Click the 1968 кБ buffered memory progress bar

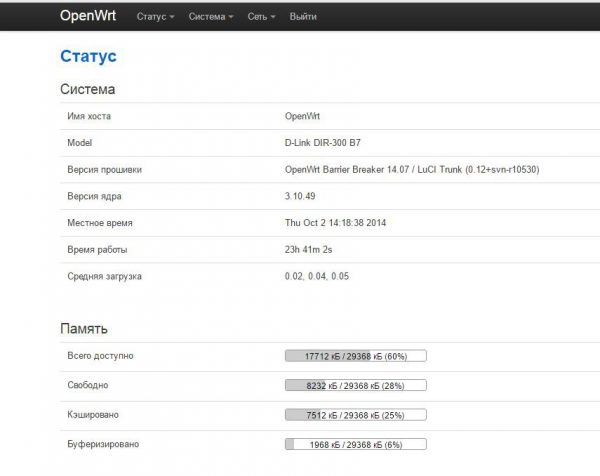tap(356, 444)
